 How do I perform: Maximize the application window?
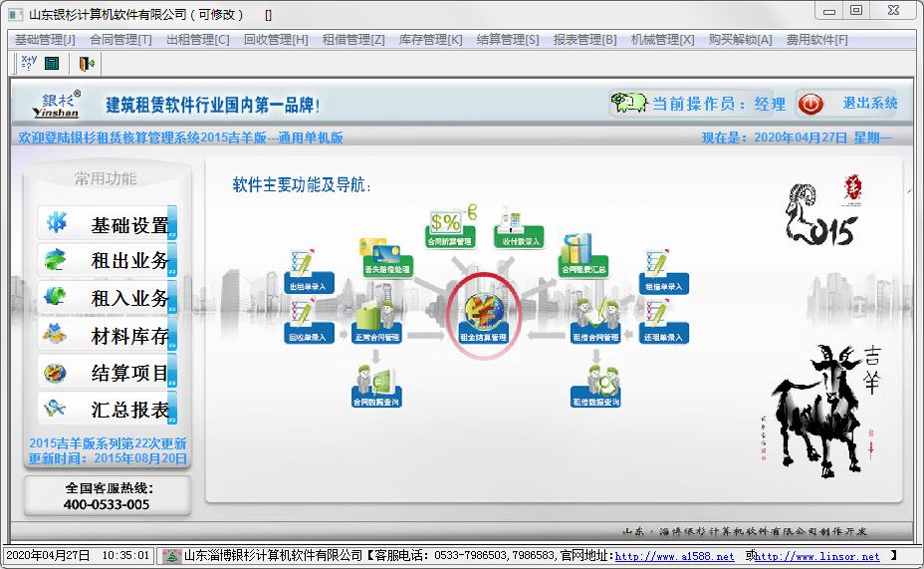click(856, 10)
